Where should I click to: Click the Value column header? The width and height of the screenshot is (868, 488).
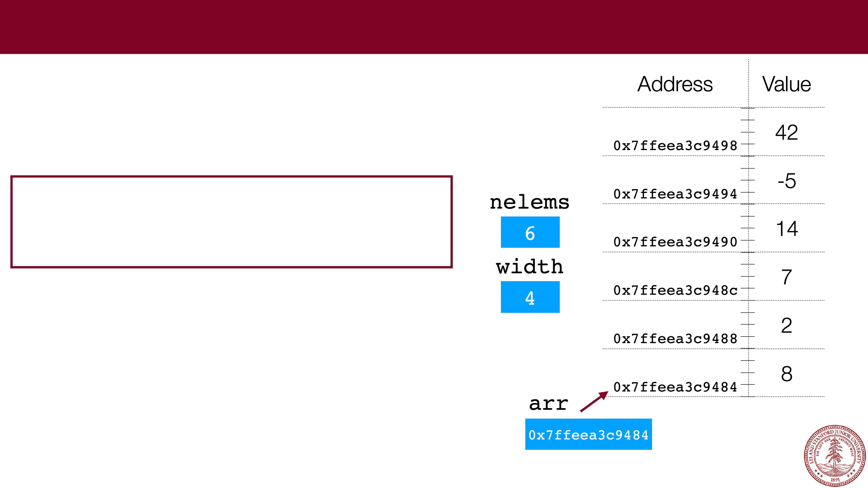point(786,84)
